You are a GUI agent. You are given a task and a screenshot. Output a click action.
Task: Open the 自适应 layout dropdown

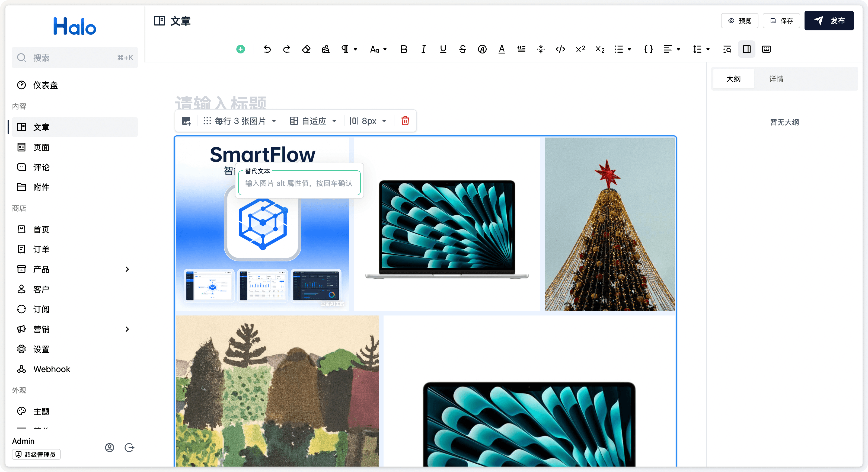tap(313, 121)
